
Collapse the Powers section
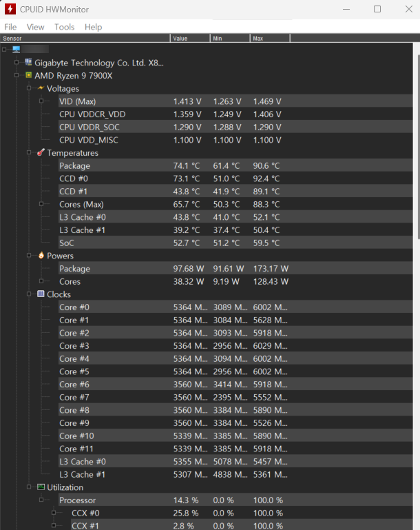point(29,255)
